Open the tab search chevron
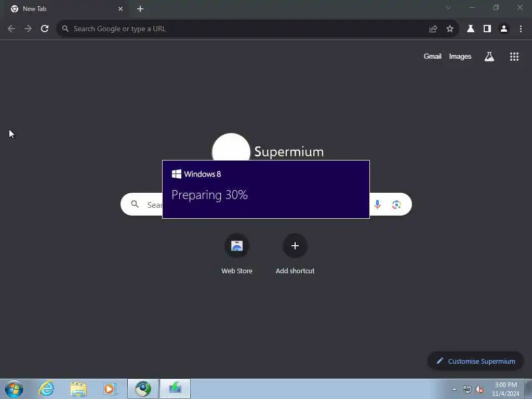Viewport: 532px width, 399px height. point(448,7)
